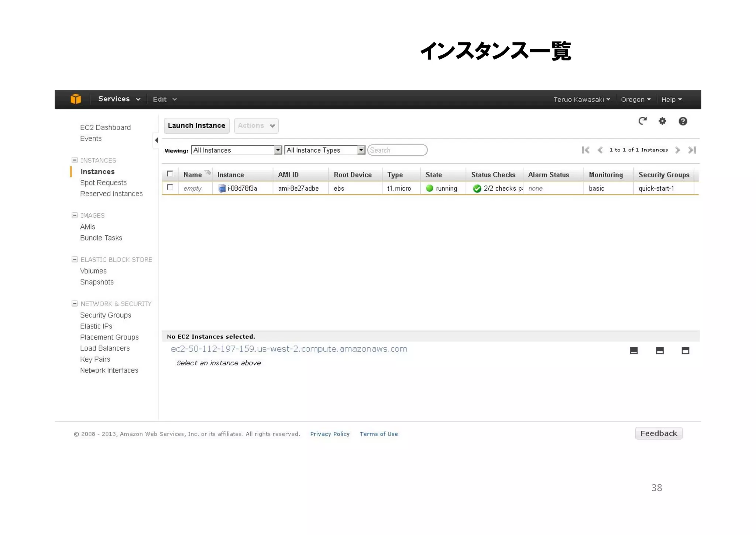
Task: Open settings via the gear icon
Action: click(662, 121)
